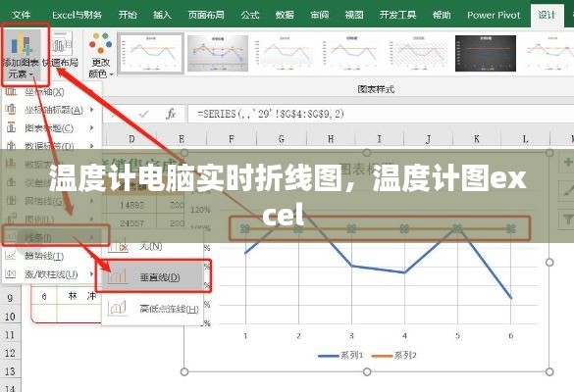Select row 13 header
574x392 pixels.
(10, 371)
